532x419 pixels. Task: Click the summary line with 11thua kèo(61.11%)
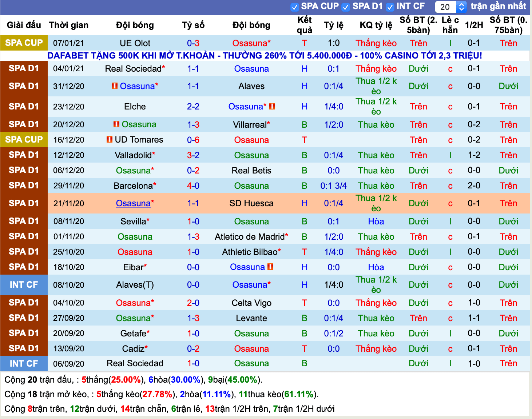coord(162,394)
